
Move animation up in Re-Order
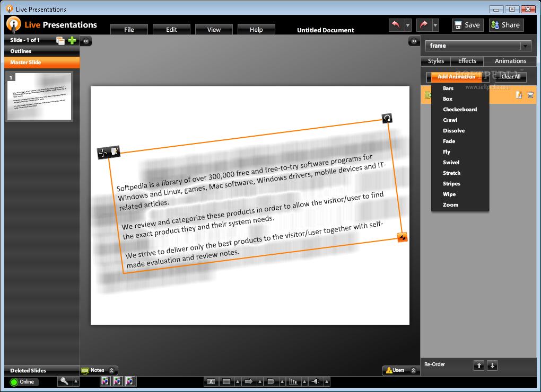coord(479,366)
